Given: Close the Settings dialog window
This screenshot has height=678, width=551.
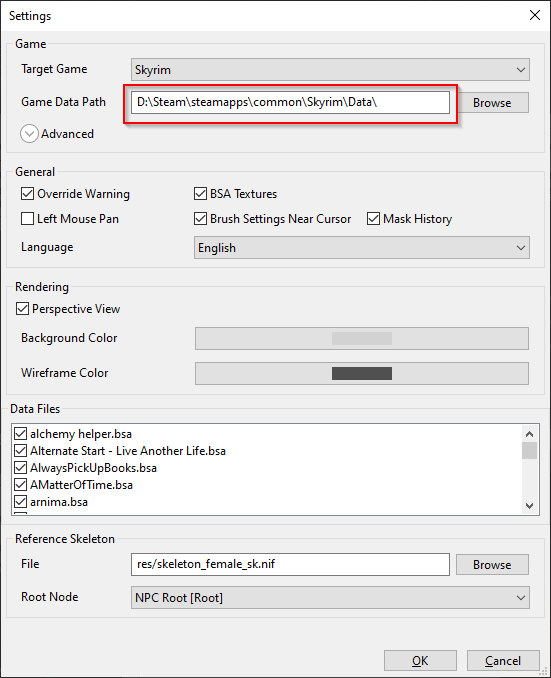Looking at the screenshot, I should (x=535, y=16).
